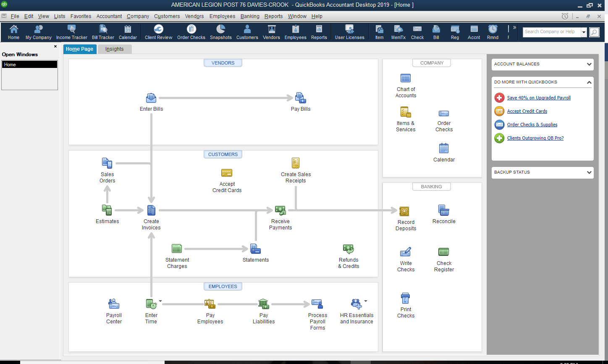Select the Home Page tab

(x=80, y=49)
